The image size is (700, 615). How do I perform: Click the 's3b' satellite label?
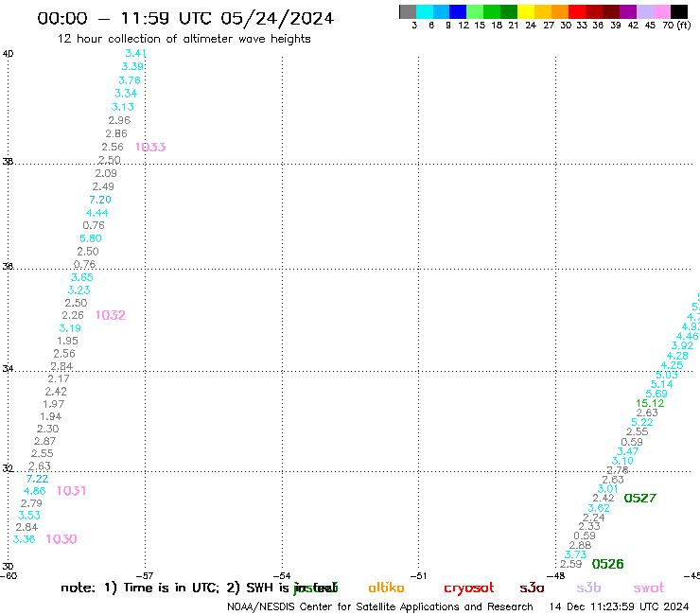588,588
